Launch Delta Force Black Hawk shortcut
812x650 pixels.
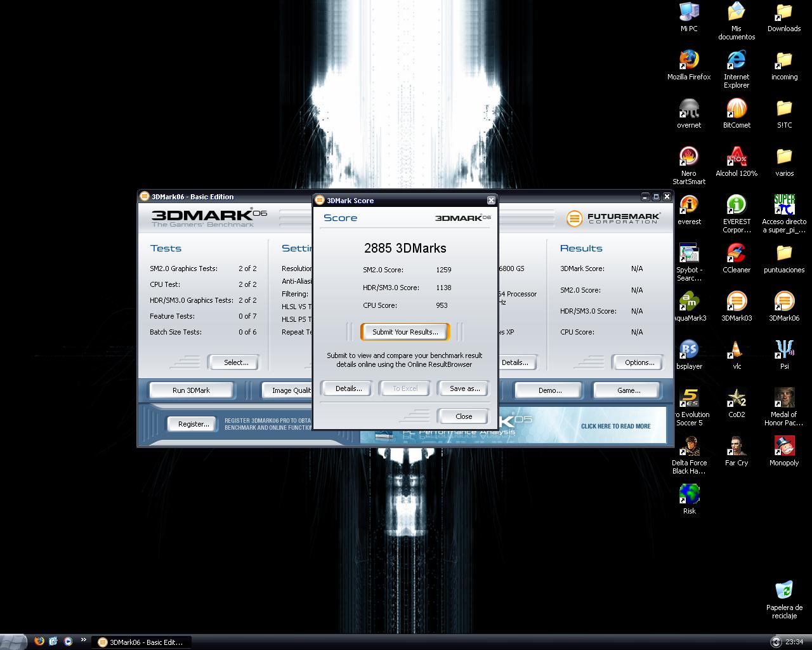(689, 454)
